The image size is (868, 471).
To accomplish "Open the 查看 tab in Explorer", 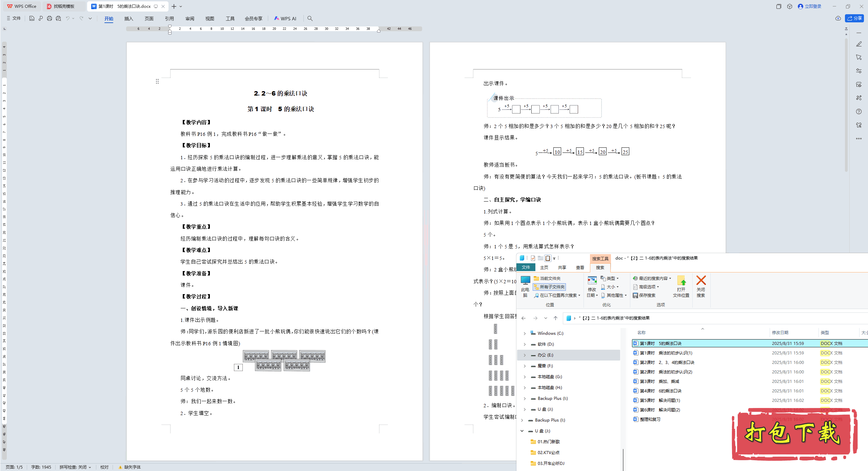I will pos(580,267).
